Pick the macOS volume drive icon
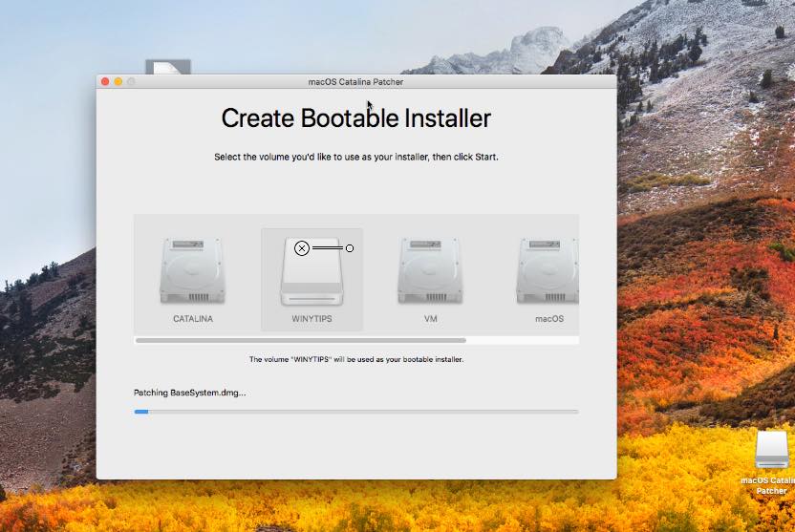795x532 pixels. click(548, 270)
